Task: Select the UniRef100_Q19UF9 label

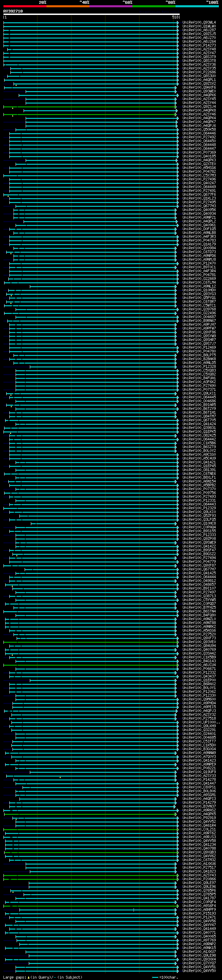Action: tap(199, 772)
